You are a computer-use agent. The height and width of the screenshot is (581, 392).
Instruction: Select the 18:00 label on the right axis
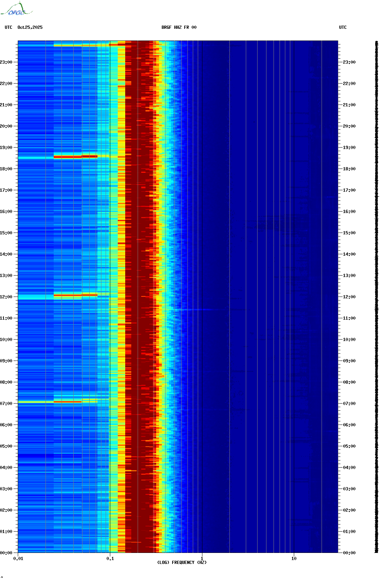(349, 169)
